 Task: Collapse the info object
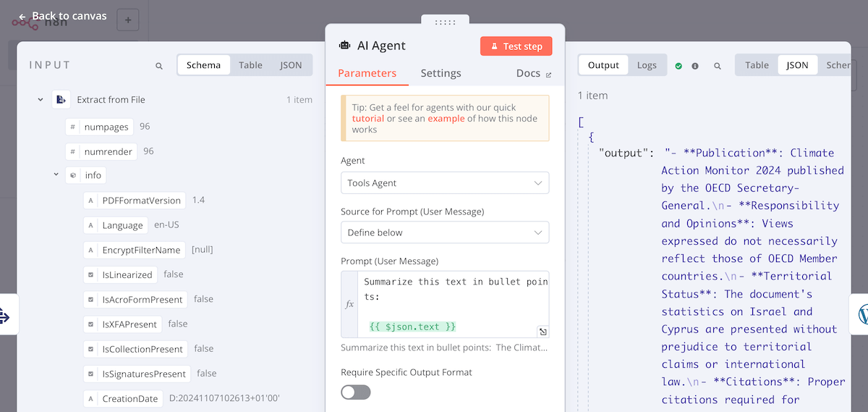click(x=56, y=175)
